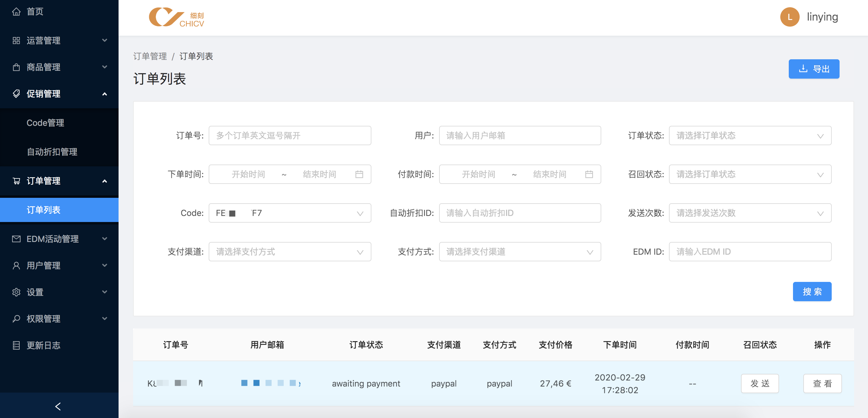Click the gear icon for 设置

[x=16, y=292]
